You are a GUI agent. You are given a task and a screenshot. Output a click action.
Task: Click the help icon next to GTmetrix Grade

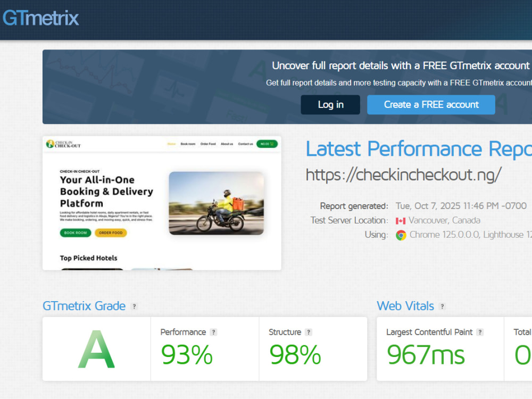click(x=135, y=306)
